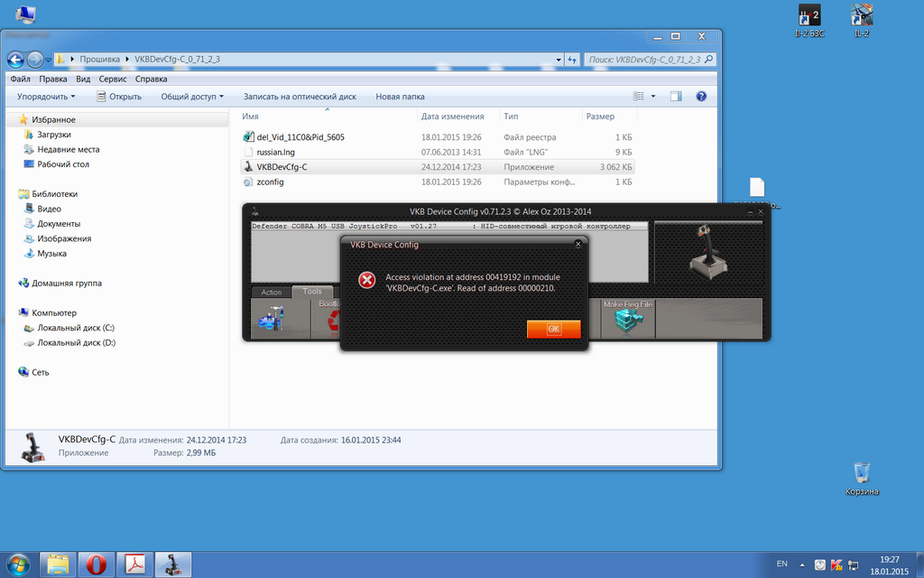Open the Справка menu in Explorer
The height and width of the screenshot is (578, 924).
[151, 79]
